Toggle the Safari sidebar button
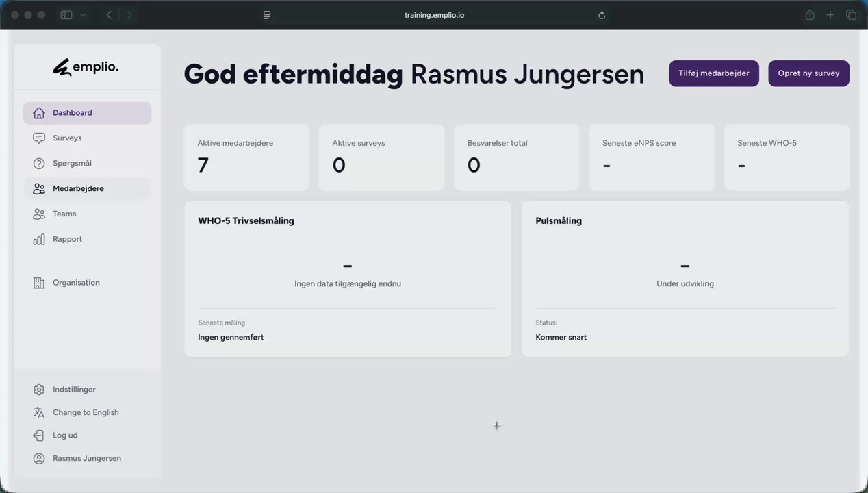 pos(66,15)
